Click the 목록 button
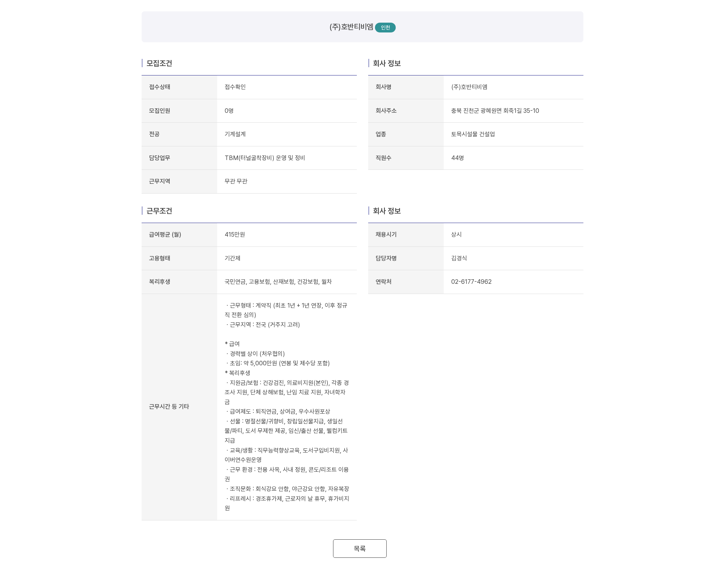725x588 pixels. click(359, 548)
